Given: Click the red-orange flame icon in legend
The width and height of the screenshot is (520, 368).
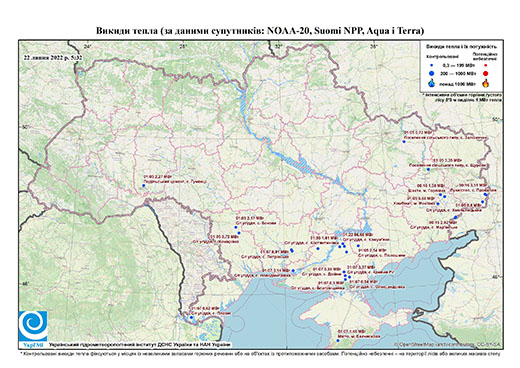Looking at the screenshot, I should (486, 83).
